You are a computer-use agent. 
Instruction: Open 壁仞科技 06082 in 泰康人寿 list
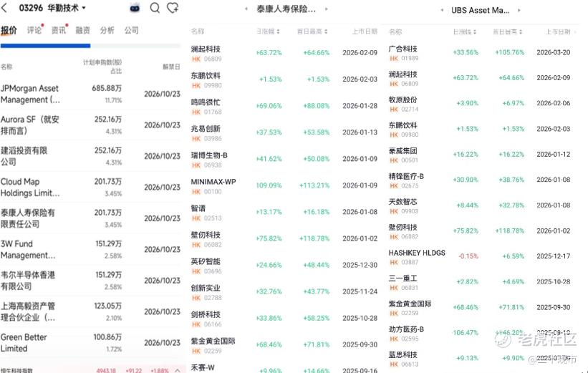(x=284, y=239)
